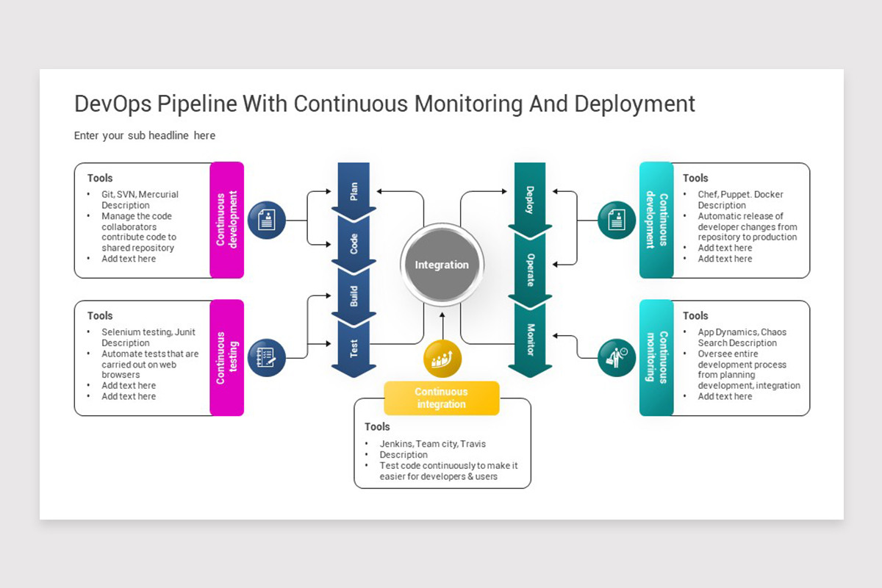Open the yellow bar-chart Continuous integration icon

(x=441, y=358)
